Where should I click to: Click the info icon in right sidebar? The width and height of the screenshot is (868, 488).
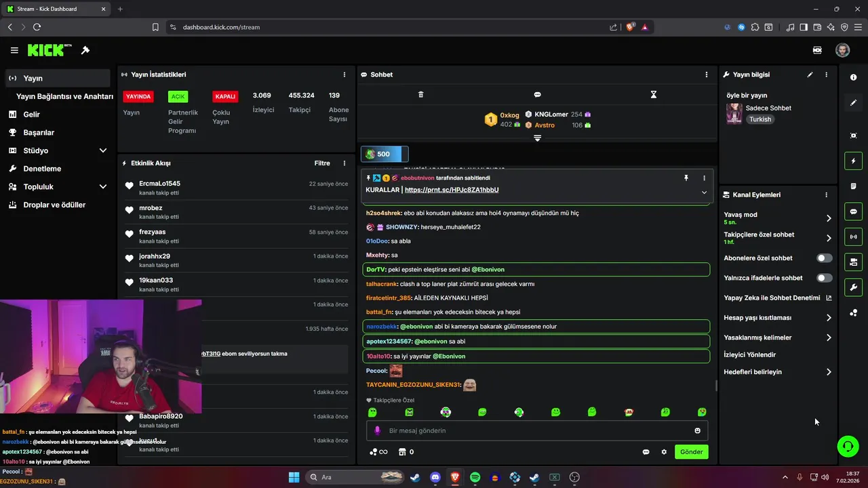(853, 77)
